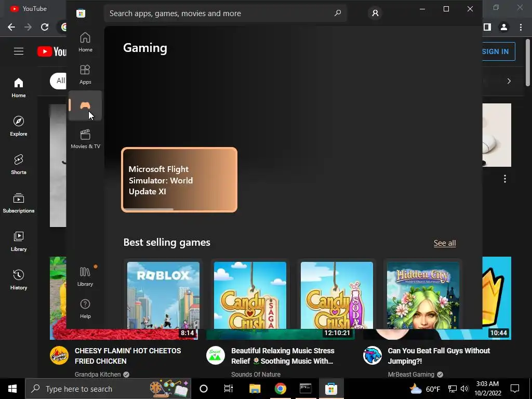Click Microsoft Store taskbar icon

[331, 389]
